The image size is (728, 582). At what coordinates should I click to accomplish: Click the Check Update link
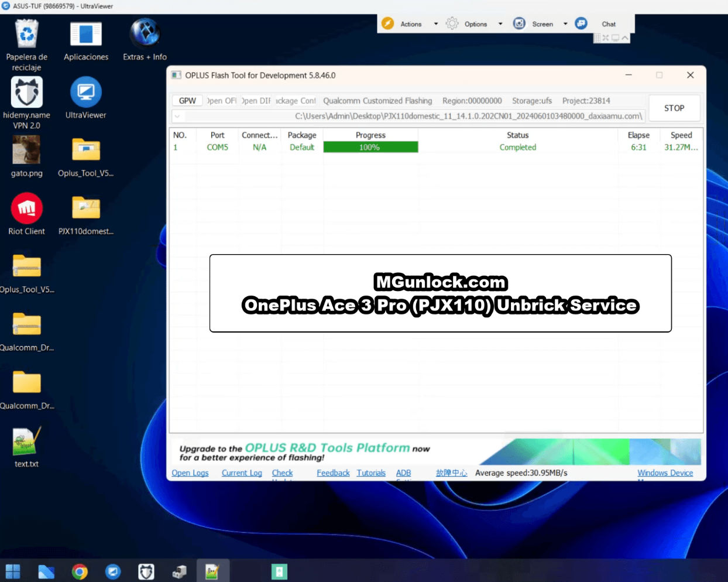282,474
